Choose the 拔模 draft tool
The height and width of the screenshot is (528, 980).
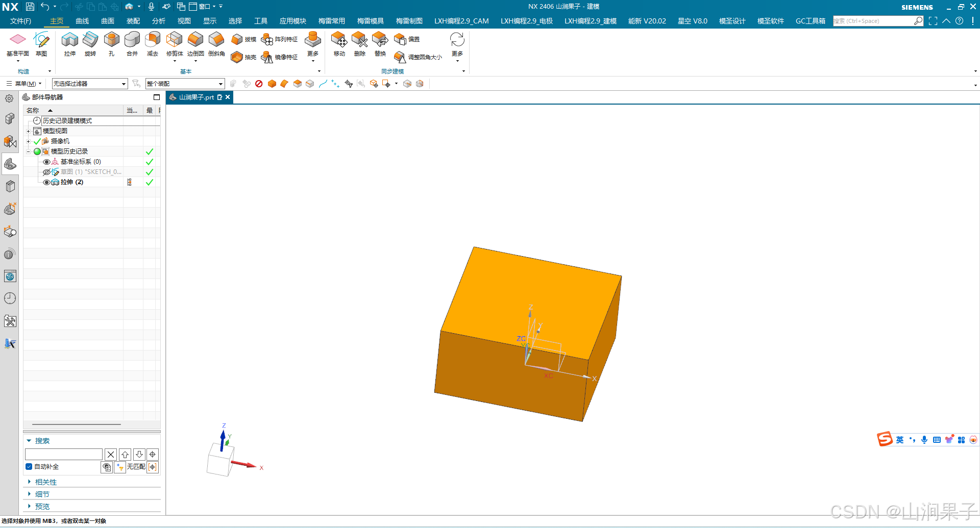pyautogui.click(x=243, y=39)
